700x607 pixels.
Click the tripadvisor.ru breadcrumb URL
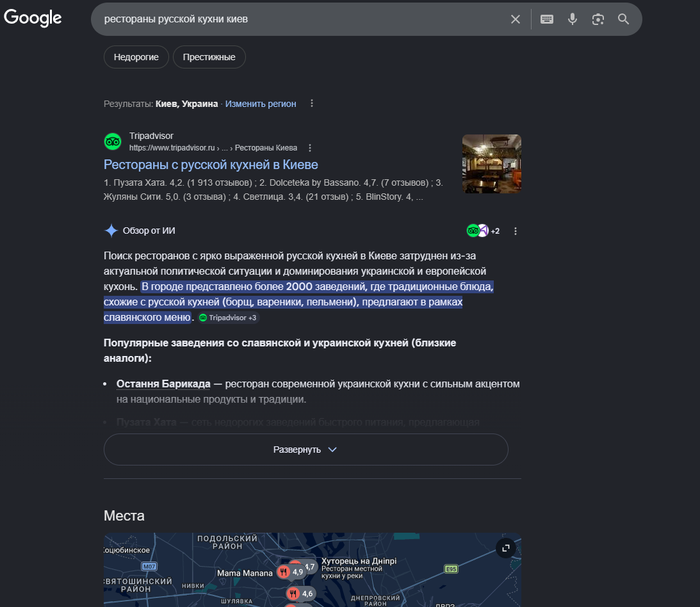pos(213,148)
